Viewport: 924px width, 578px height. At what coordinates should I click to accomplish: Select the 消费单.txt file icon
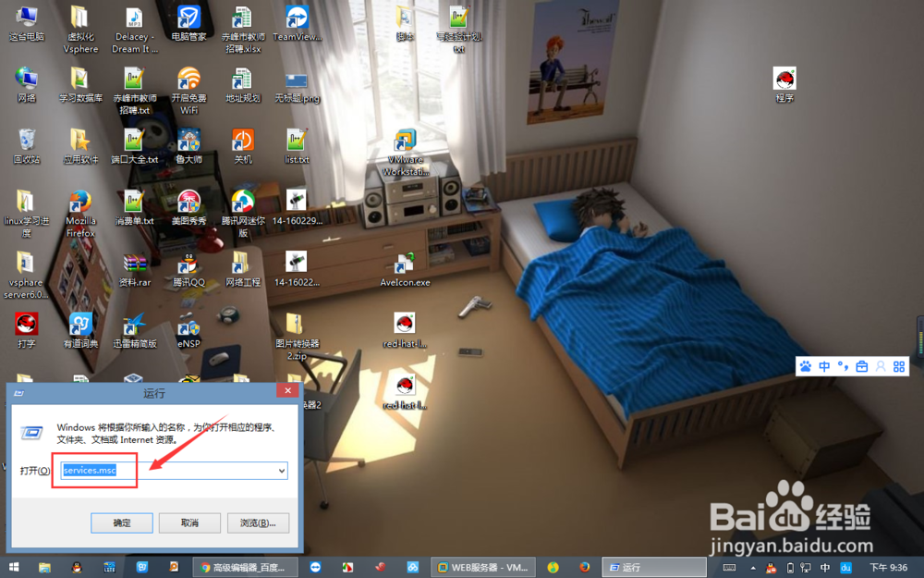click(x=135, y=207)
